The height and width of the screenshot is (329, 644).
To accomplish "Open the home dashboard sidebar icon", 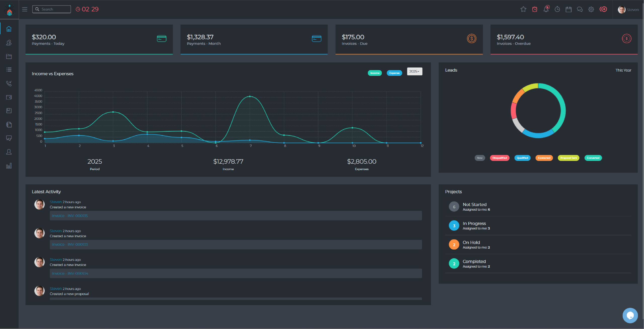I will click(9, 29).
